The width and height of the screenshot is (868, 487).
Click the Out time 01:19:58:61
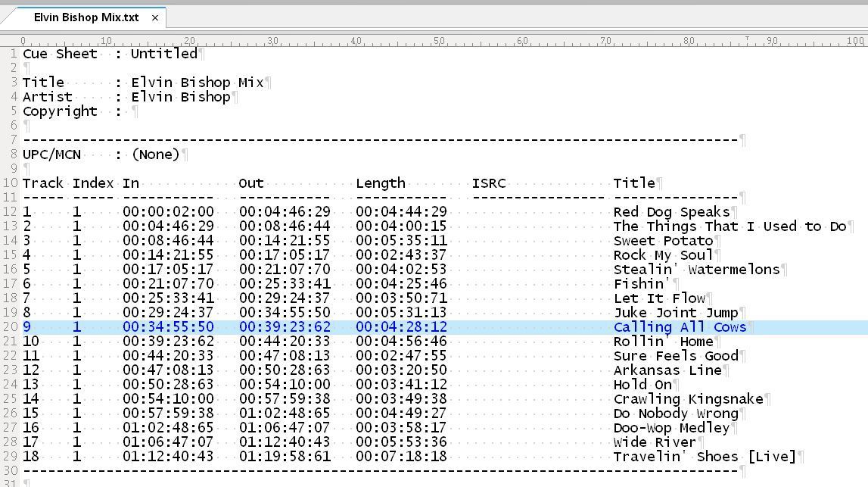coord(285,457)
